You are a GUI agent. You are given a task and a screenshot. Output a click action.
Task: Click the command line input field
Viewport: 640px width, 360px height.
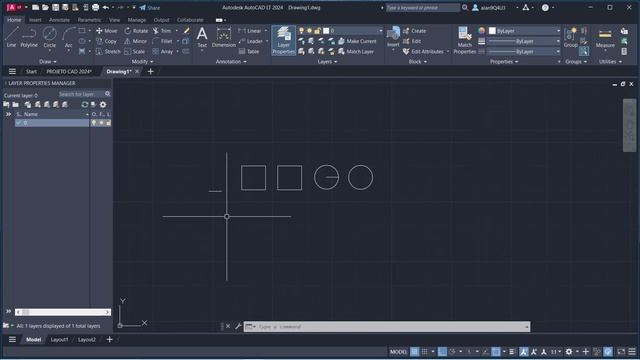387,327
